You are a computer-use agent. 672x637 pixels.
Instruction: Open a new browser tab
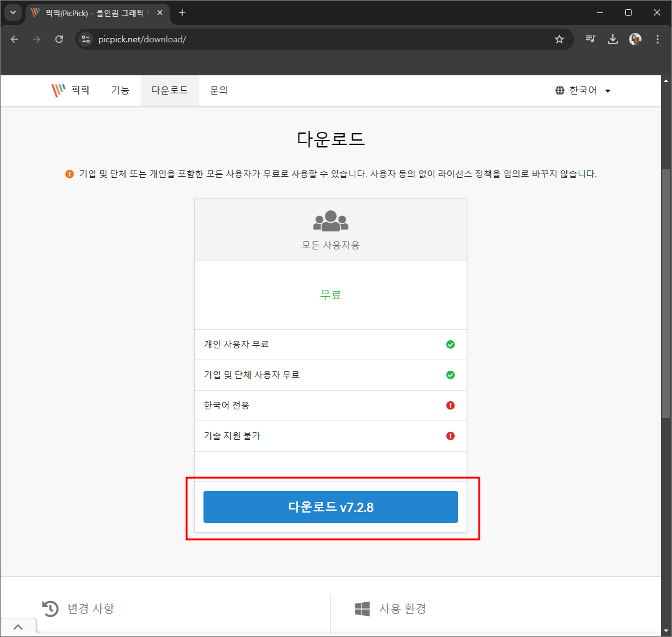[x=182, y=13]
